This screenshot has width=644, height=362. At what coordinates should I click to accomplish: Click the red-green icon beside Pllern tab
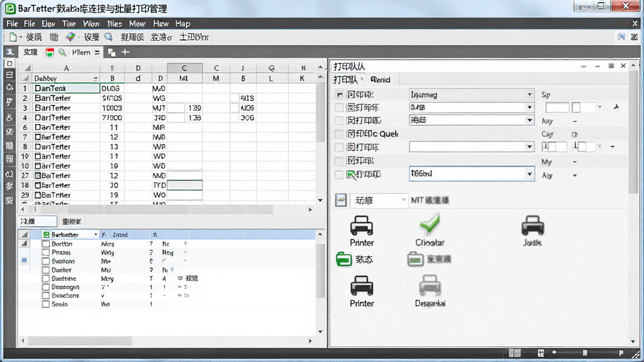coord(50,52)
